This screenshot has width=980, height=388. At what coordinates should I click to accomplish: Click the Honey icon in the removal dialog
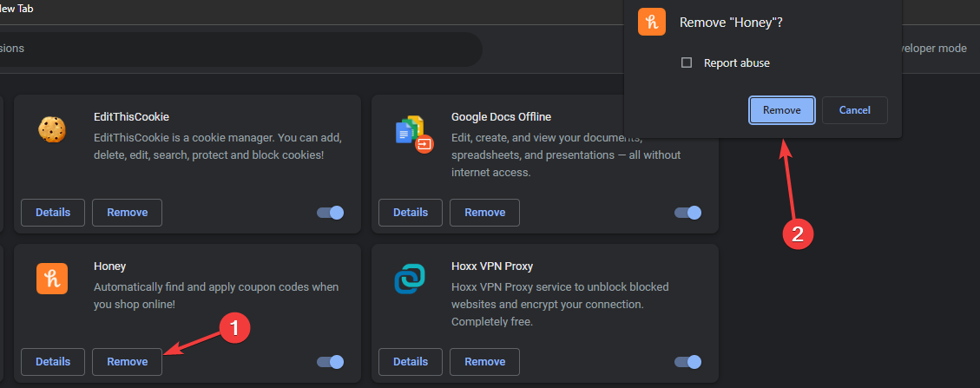652,23
